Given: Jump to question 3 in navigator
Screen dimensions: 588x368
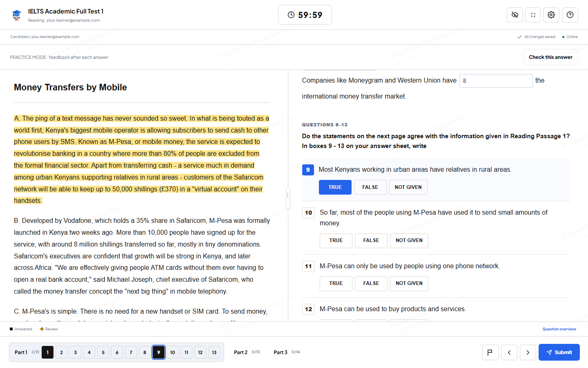Looking at the screenshot, I should click(x=75, y=352).
